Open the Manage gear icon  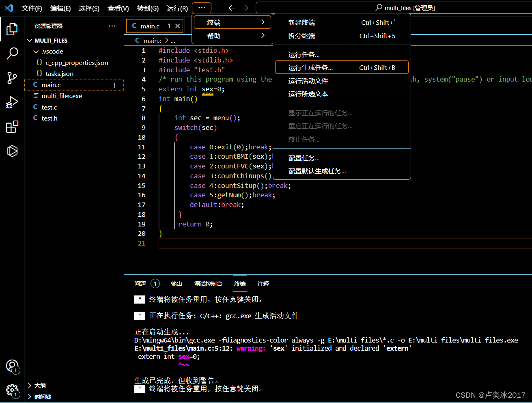(x=12, y=390)
